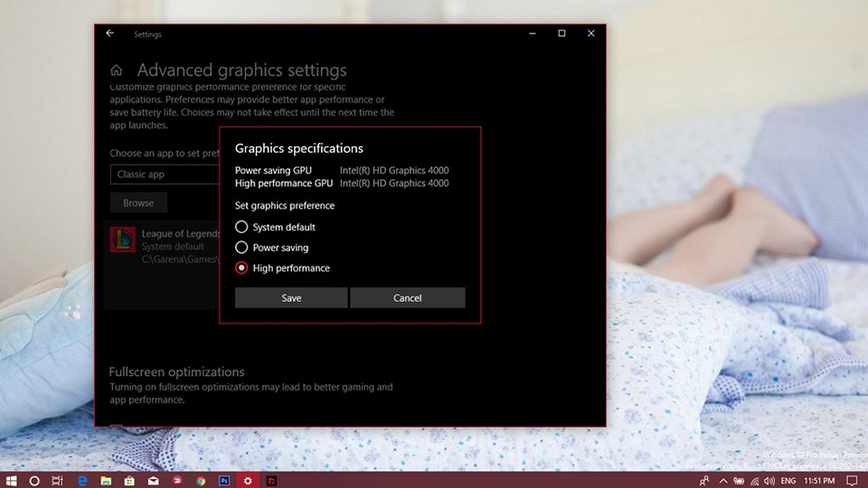Open Settings home via the house icon
Image resolution: width=868 pixels, height=488 pixels.
(x=116, y=70)
